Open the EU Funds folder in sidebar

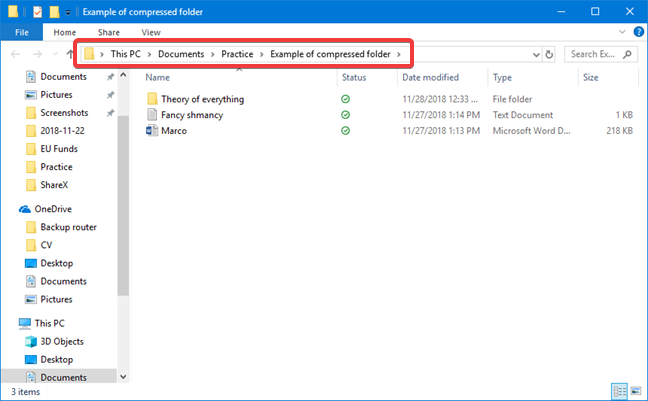59,149
